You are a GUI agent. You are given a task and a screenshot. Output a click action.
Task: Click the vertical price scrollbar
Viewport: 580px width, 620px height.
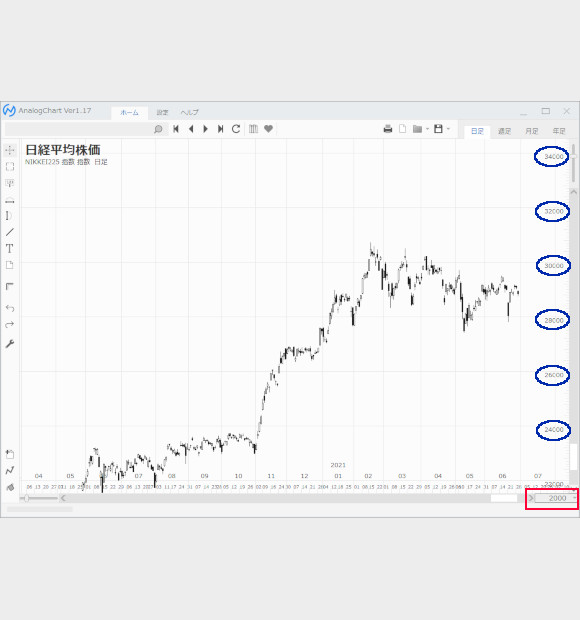point(573,164)
